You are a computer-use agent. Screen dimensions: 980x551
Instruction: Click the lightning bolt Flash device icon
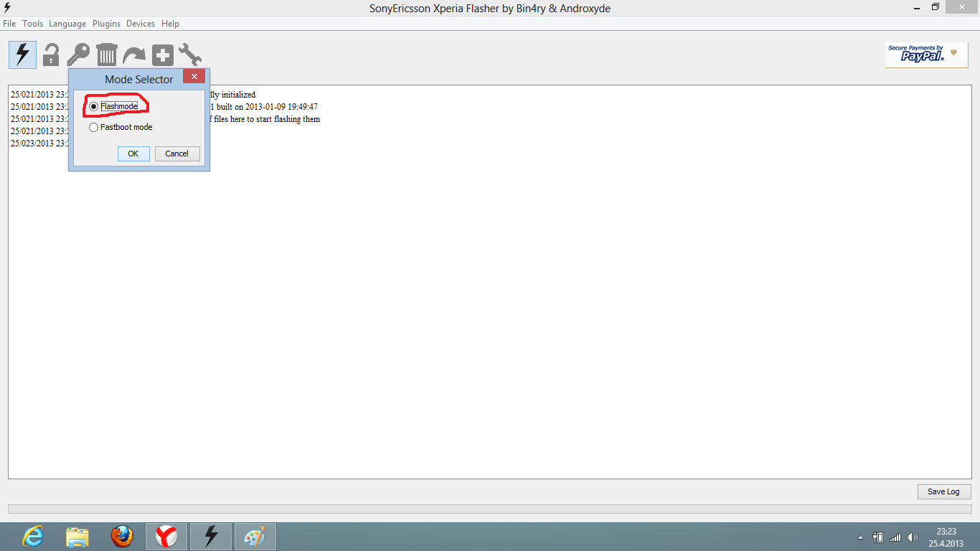coord(23,55)
